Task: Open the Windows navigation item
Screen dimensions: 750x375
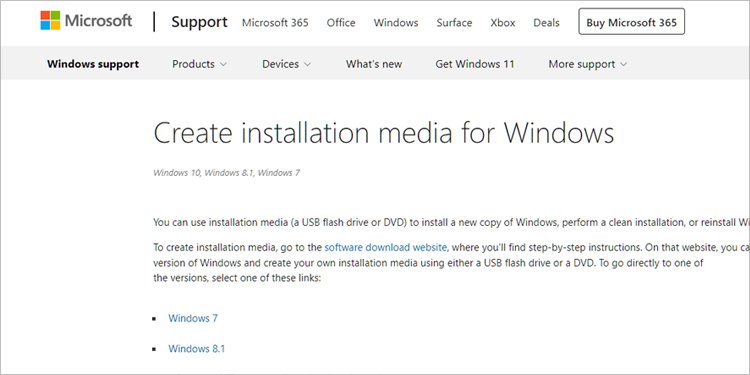Action: (x=396, y=22)
